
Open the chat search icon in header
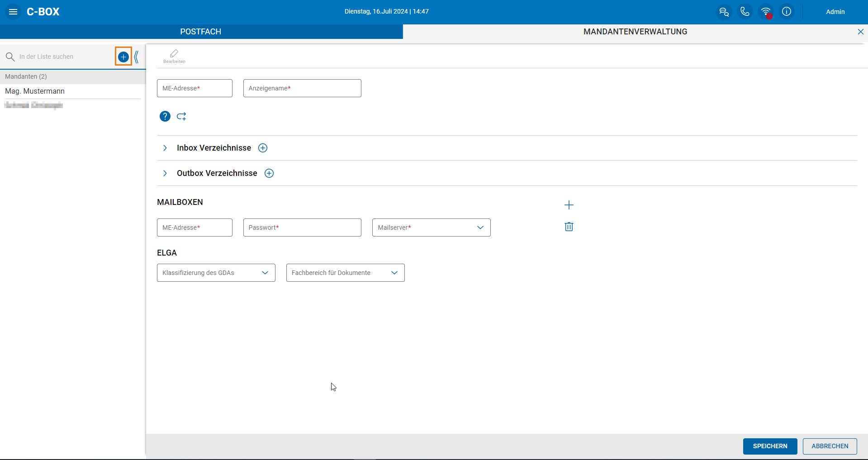click(724, 12)
